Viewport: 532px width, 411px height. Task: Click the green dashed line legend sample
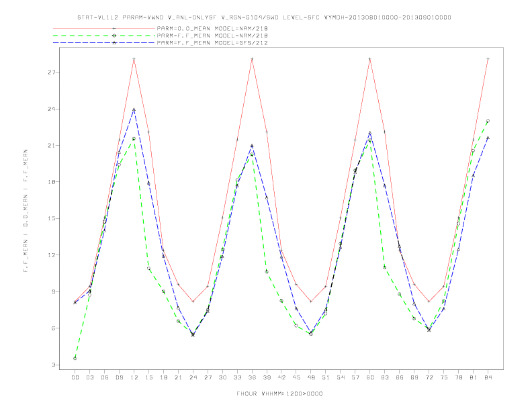click(104, 36)
